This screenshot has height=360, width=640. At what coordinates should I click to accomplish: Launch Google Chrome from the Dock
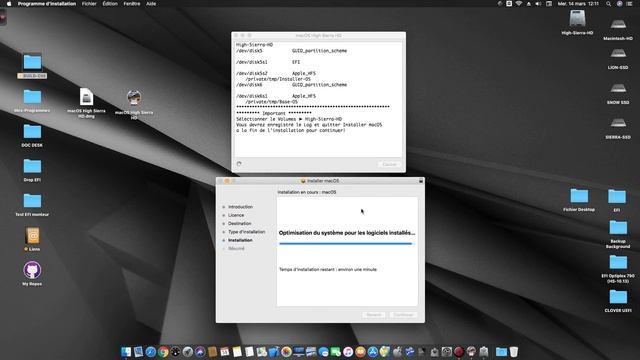(163, 351)
